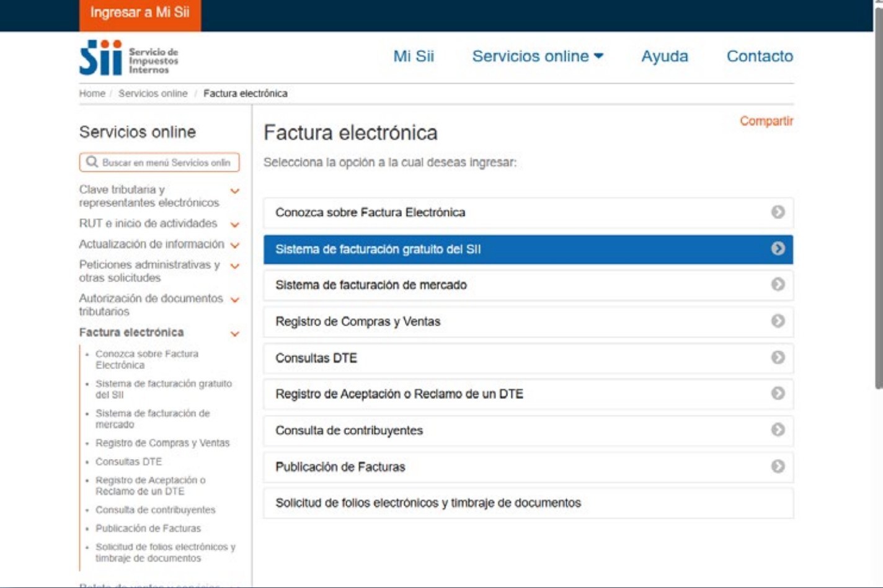The image size is (883, 588).
Task: Collapse the Factura electrónica sidebar section
Action: click(x=235, y=334)
